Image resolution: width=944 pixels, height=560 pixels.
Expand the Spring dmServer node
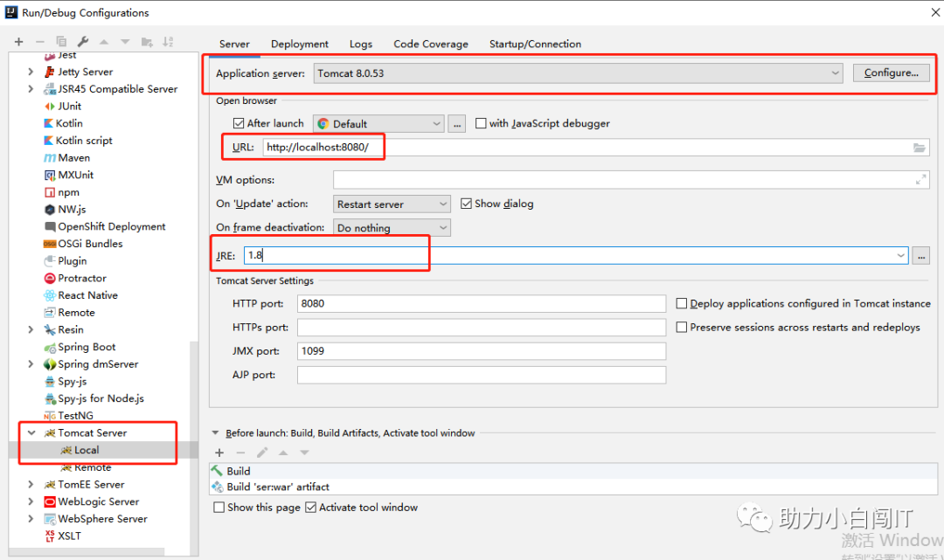[31, 364]
